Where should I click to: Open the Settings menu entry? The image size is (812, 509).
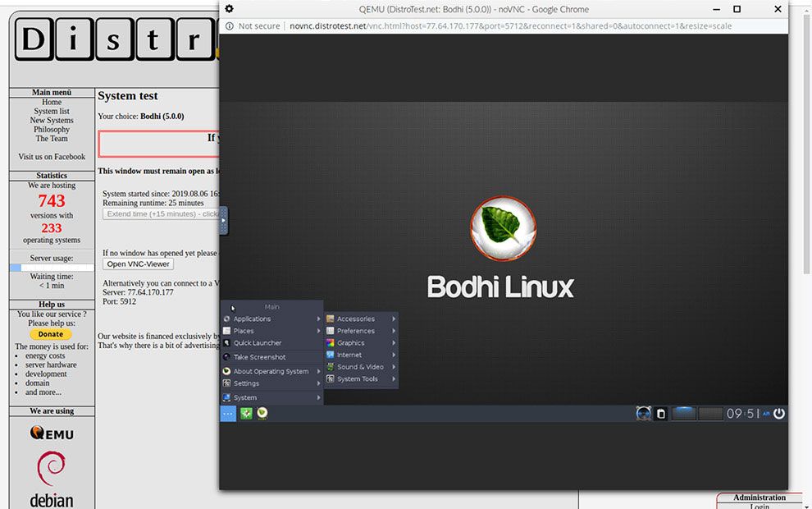coord(271,383)
